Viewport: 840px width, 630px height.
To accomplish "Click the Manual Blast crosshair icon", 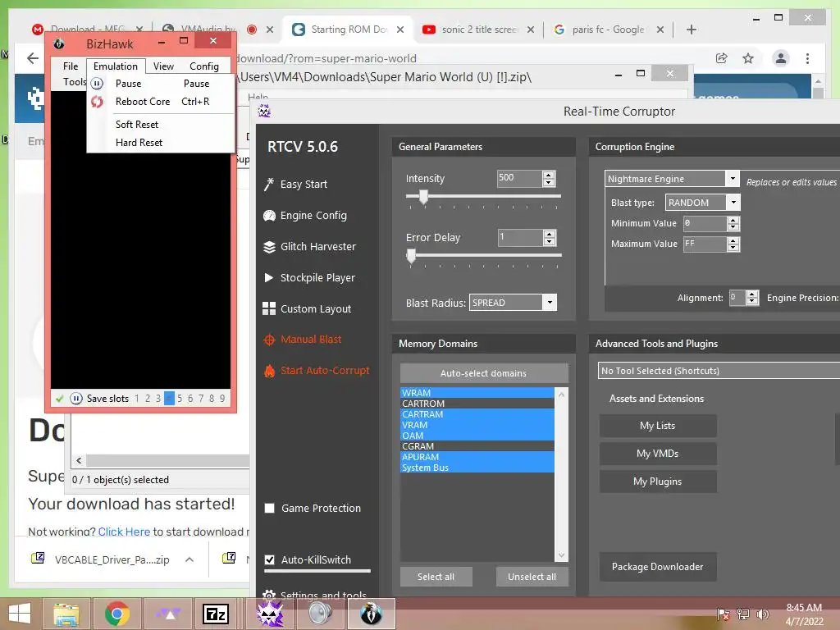I will coord(269,340).
